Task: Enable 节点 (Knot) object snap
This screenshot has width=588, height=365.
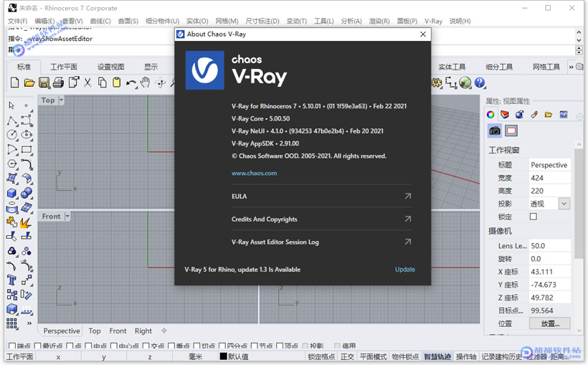Action: [255, 346]
